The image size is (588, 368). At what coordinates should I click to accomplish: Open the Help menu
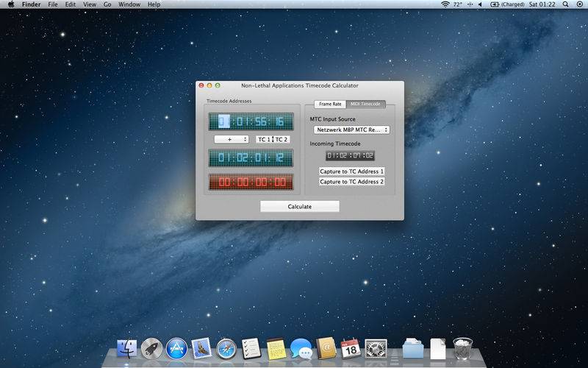click(154, 4)
